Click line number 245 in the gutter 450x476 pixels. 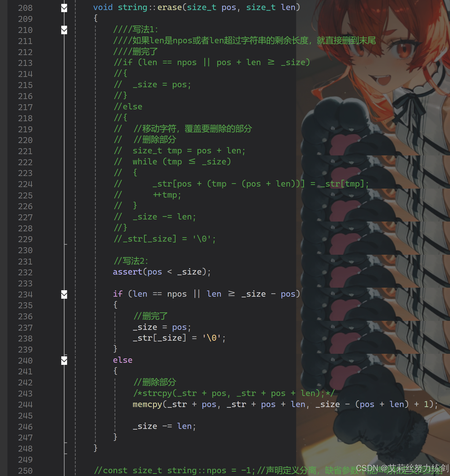pyautogui.click(x=25, y=416)
